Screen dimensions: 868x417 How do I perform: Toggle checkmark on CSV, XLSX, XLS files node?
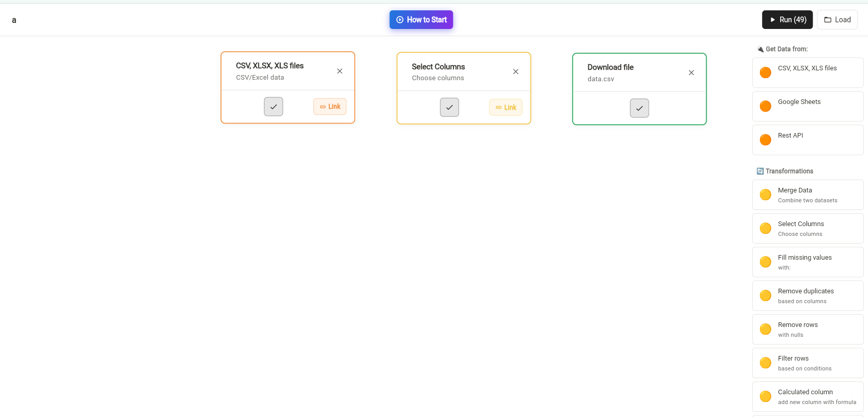[x=273, y=107]
